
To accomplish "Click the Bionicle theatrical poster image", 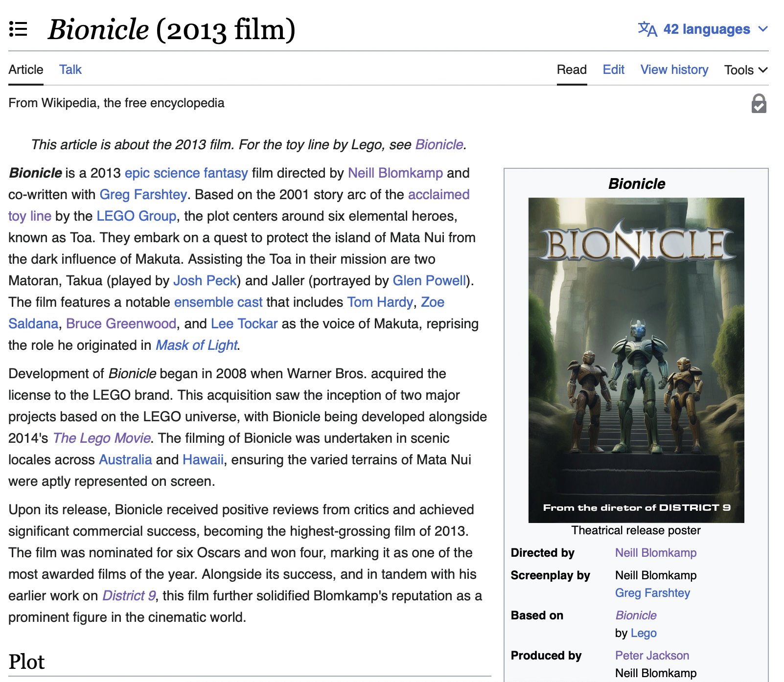I will [x=636, y=360].
